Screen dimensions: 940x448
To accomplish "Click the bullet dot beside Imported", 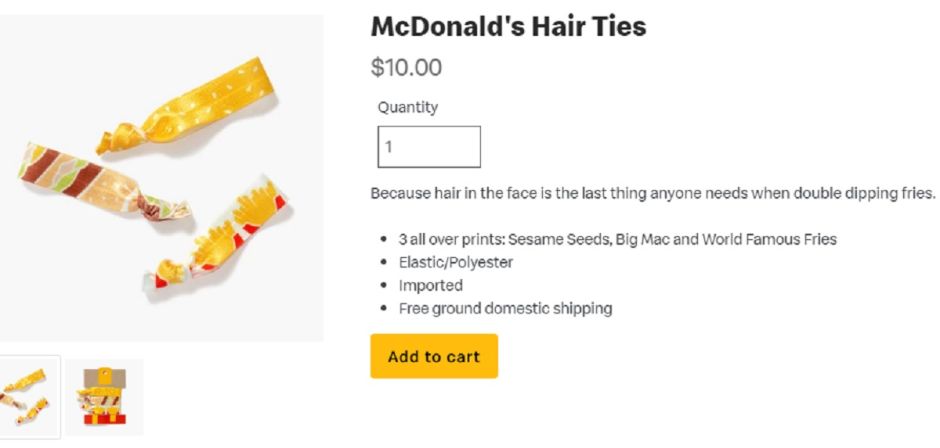I will coord(385,286).
